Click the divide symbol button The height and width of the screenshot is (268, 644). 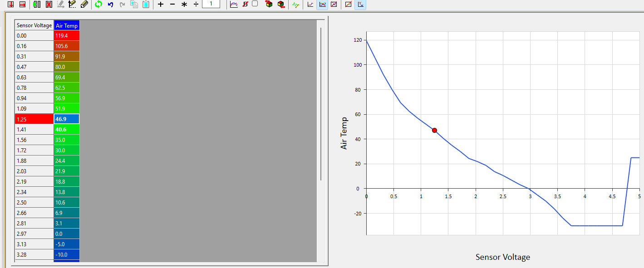[196, 5]
